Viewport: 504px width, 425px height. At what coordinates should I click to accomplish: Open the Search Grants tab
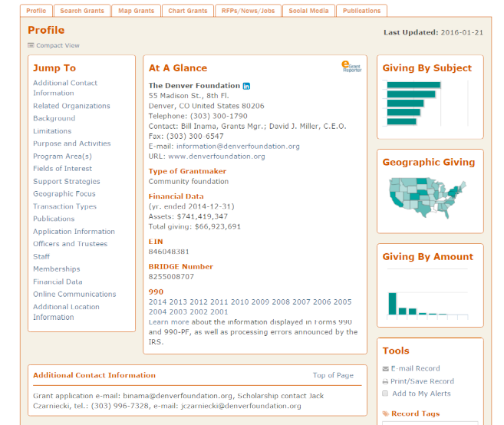click(82, 11)
